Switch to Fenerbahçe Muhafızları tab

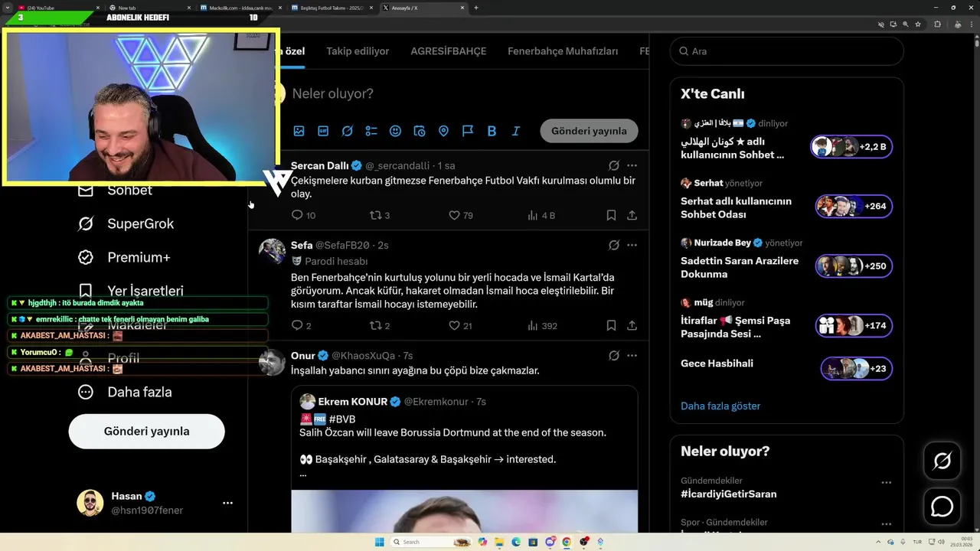[x=563, y=51]
